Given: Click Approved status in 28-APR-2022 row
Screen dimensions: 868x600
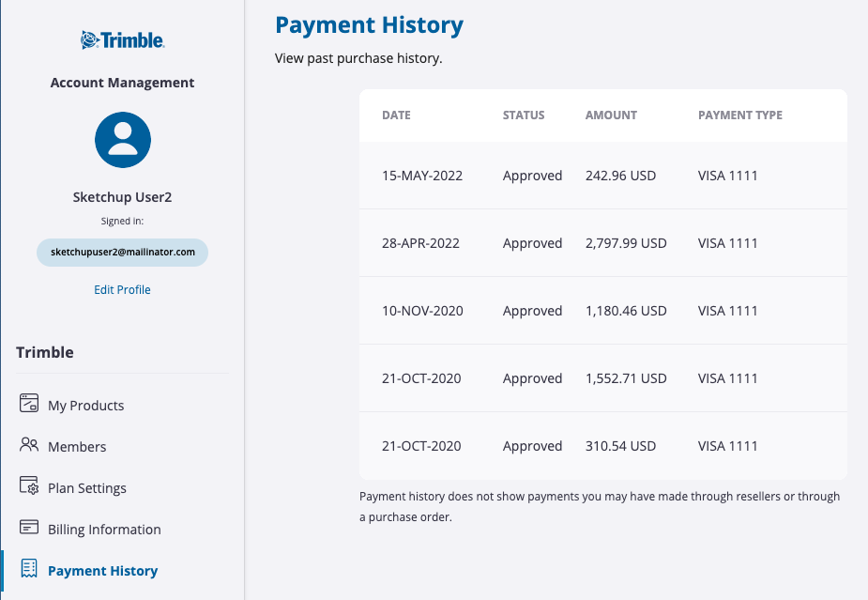Looking at the screenshot, I should pyautogui.click(x=533, y=243).
